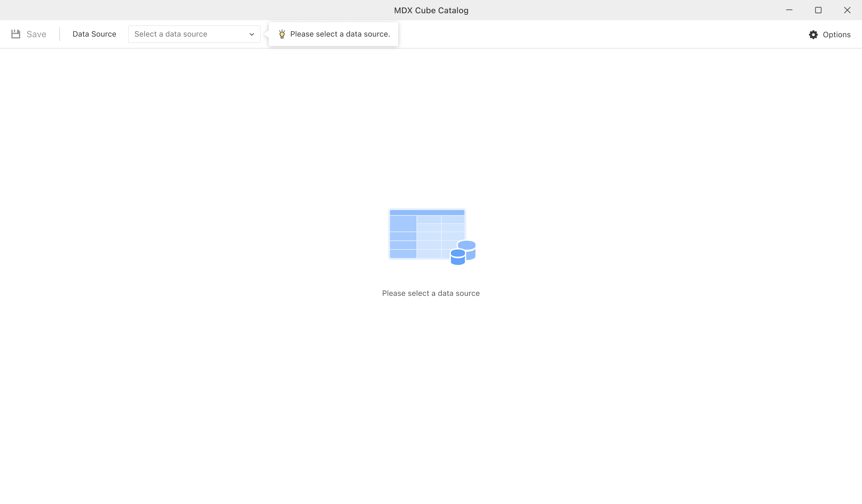Image resolution: width=862 pixels, height=504 pixels.
Task: Click the 'Select a data source' placeholder text
Action: point(171,34)
